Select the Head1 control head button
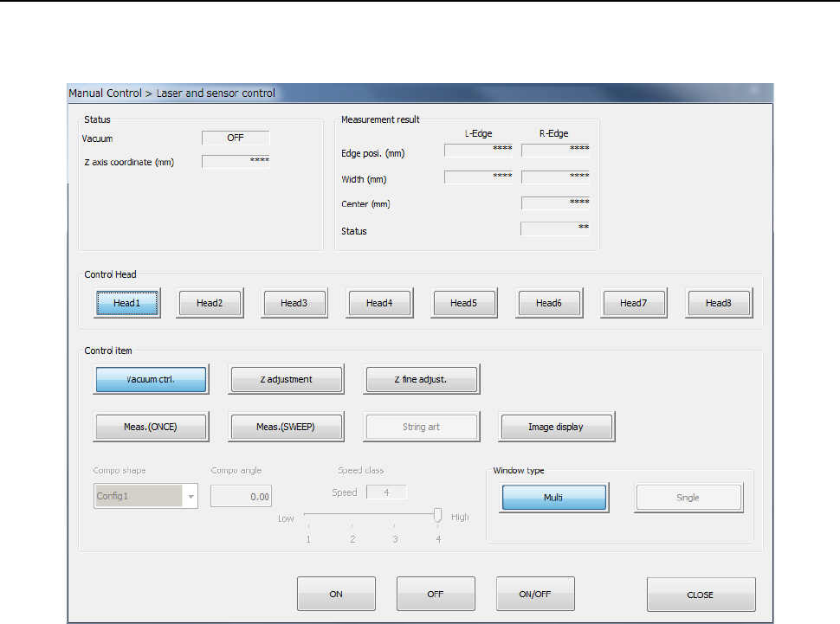840x624 pixels. pos(126,303)
